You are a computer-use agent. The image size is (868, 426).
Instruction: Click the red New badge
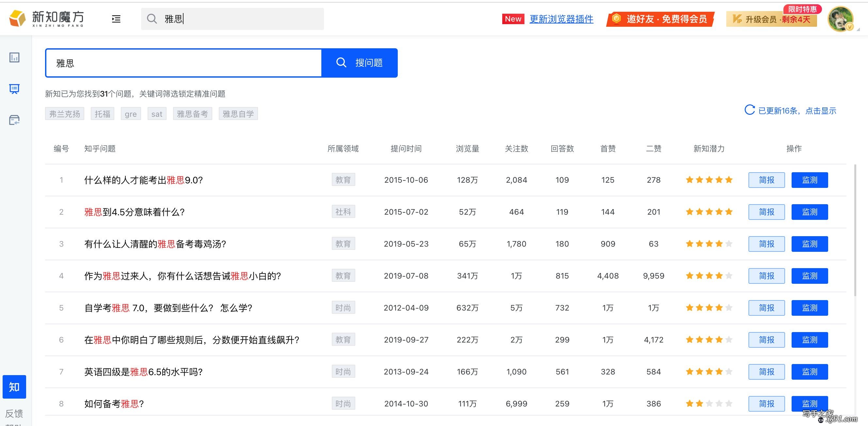[513, 19]
